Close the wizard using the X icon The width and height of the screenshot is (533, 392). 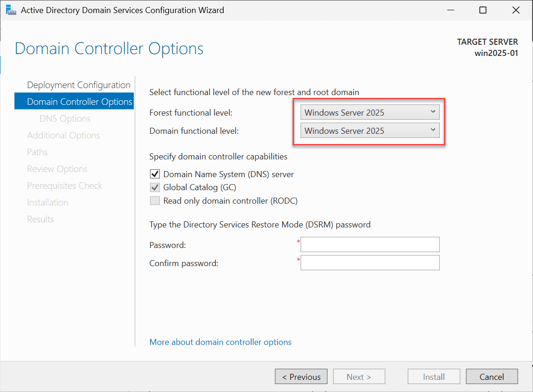click(516, 10)
